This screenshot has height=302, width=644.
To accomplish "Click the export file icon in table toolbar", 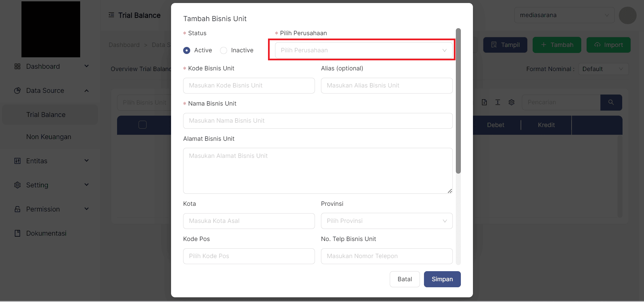I will [484, 102].
